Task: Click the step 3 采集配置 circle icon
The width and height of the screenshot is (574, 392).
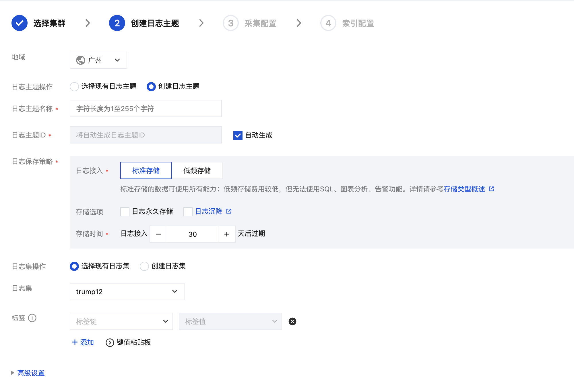Action: 231,23
